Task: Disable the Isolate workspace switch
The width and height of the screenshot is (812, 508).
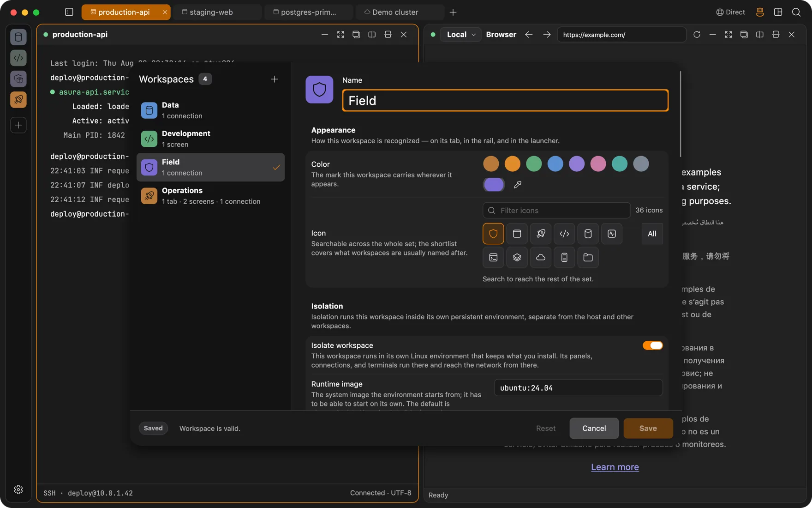Action: tap(652, 345)
